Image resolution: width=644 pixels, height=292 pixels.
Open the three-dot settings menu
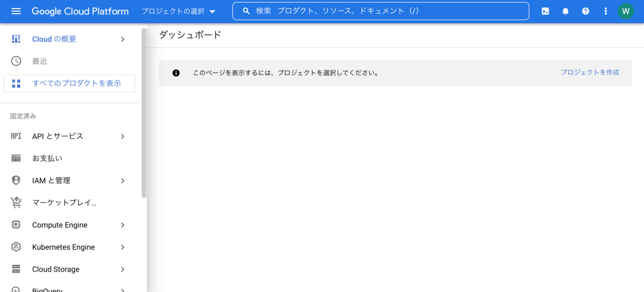pos(606,11)
